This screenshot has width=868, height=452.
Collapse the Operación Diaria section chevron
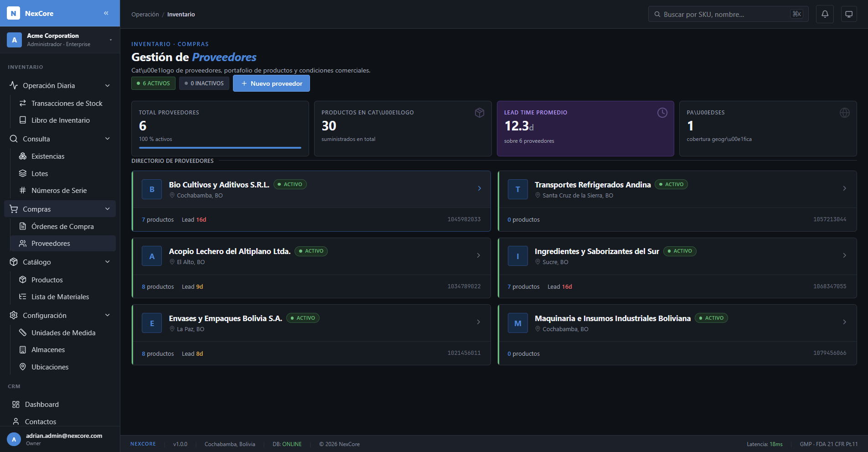(x=108, y=85)
